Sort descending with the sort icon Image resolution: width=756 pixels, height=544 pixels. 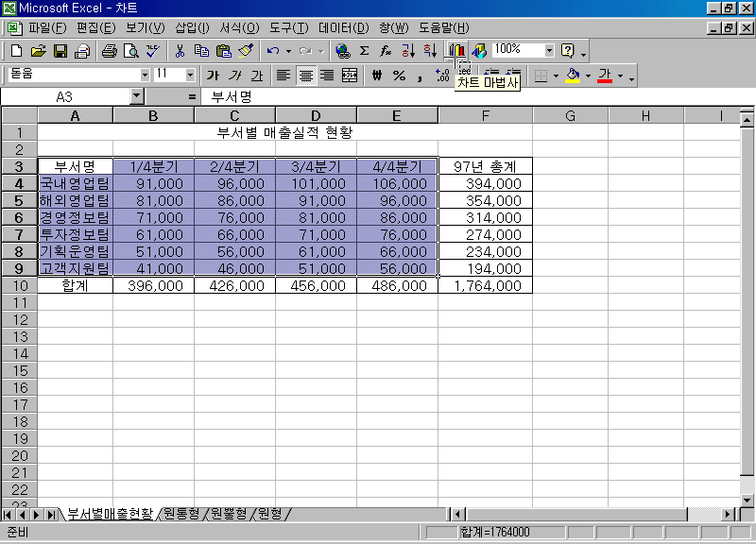(x=430, y=51)
